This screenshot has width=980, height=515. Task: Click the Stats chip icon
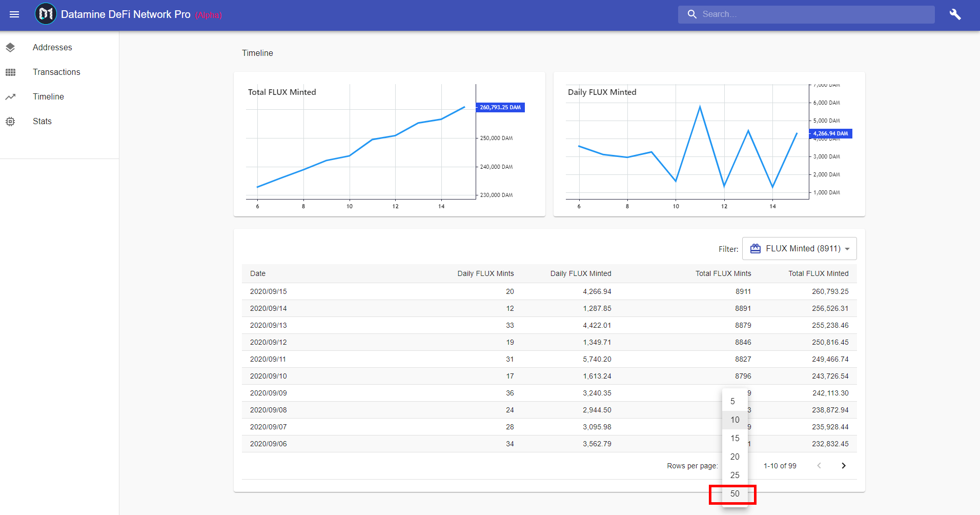point(10,121)
